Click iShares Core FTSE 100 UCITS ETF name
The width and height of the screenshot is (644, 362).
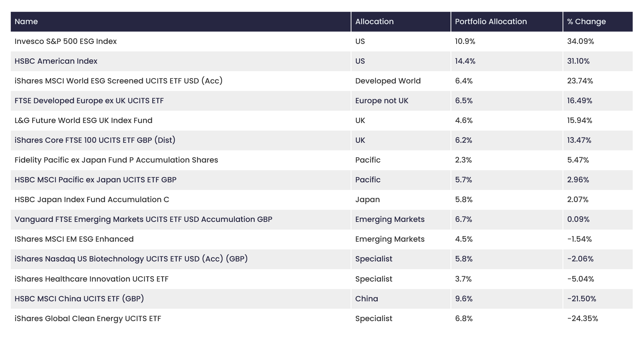coord(95,140)
